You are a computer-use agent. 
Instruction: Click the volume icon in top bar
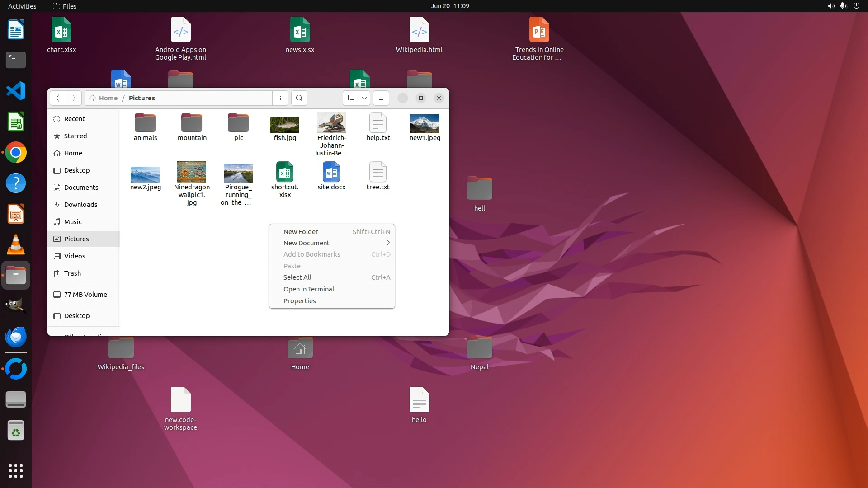click(x=831, y=6)
